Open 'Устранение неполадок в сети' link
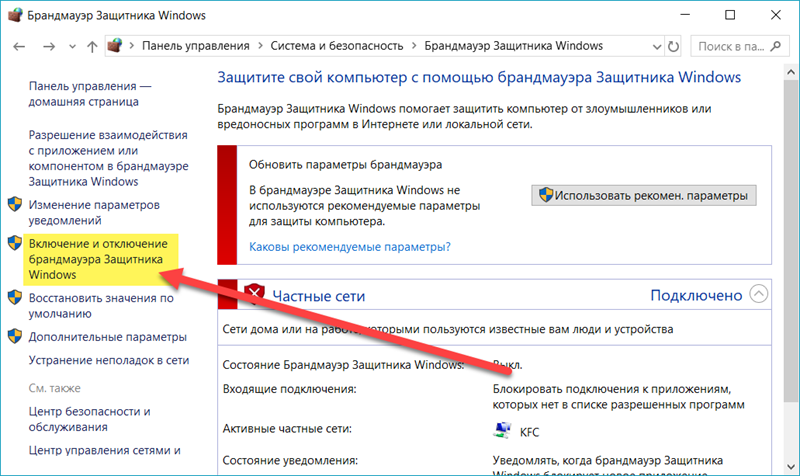 coord(109,360)
